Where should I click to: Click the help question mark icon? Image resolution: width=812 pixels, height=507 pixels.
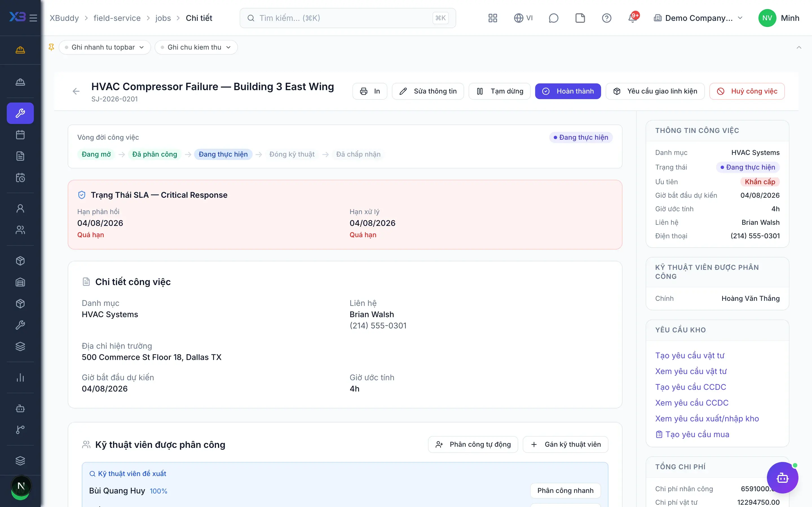pos(606,18)
